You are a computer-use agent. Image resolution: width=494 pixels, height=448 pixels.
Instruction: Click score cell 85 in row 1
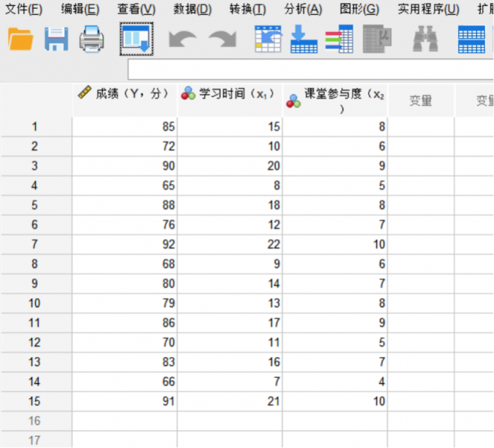coord(125,127)
